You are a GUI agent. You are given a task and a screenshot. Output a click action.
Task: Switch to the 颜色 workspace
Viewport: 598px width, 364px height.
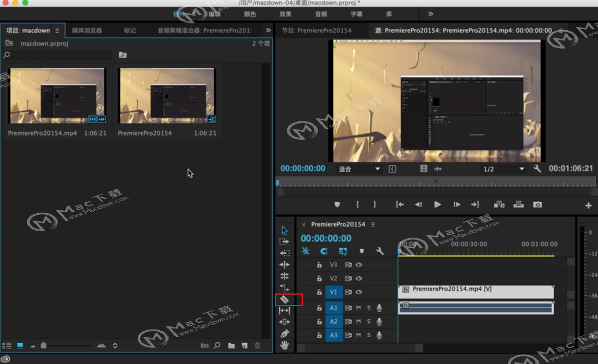point(250,14)
